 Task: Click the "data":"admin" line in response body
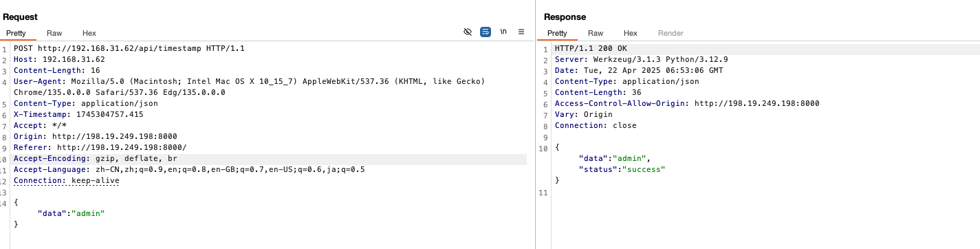coord(614,158)
